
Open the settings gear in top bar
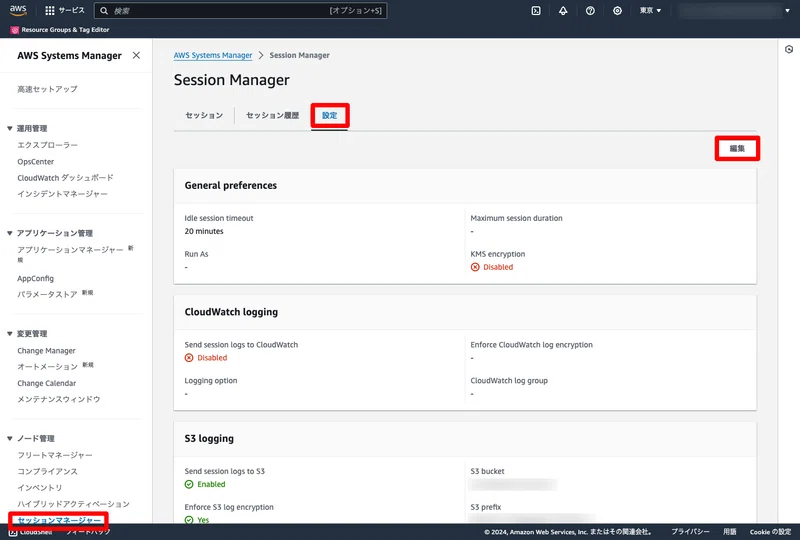[x=617, y=11]
